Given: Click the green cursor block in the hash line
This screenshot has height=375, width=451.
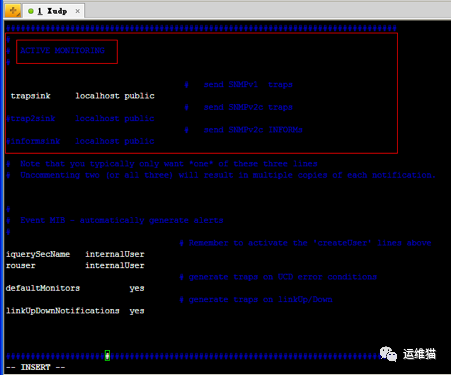Looking at the screenshot, I should coord(107,356).
